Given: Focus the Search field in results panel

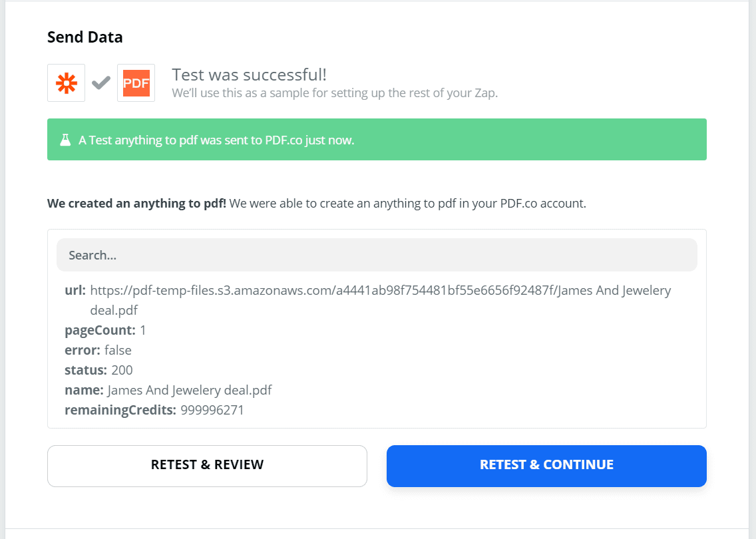Looking at the screenshot, I should click(x=377, y=255).
